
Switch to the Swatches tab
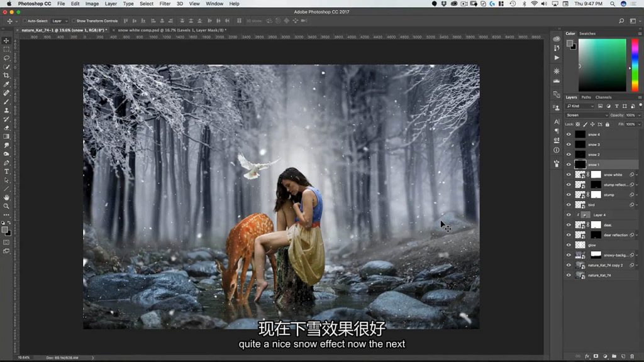(x=587, y=34)
